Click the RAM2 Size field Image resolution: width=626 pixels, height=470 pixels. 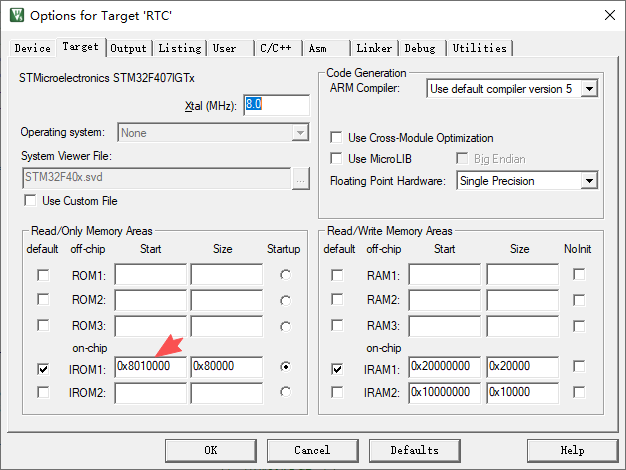pyautogui.click(x=523, y=300)
